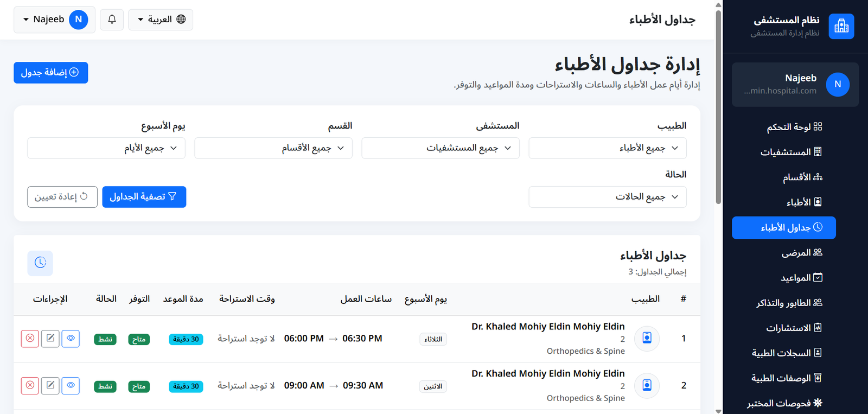Viewport: 868px width, 414px height.
Task: Open notifications bell icon
Action: [x=112, y=20]
